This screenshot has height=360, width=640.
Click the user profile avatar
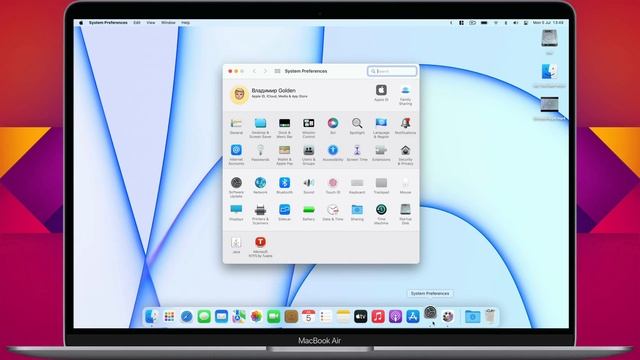tap(239, 95)
